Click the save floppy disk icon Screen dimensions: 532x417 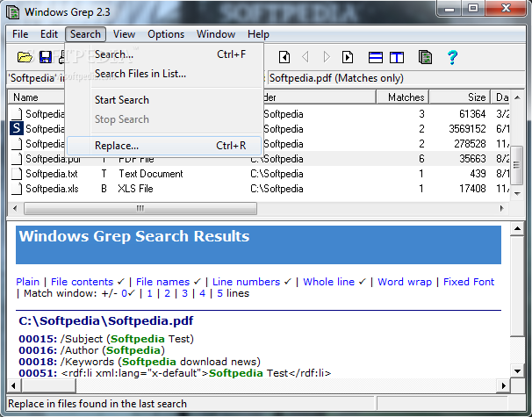click(46, 57)
